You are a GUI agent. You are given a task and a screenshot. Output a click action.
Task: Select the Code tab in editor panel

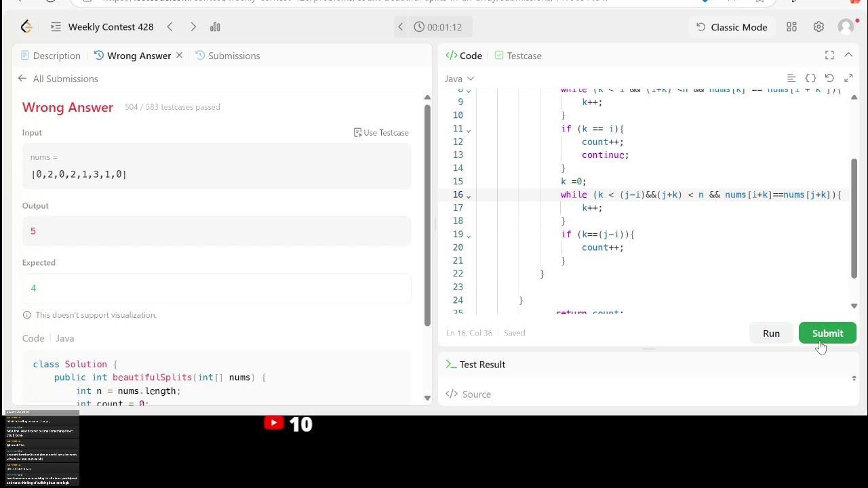click(464, 56)
